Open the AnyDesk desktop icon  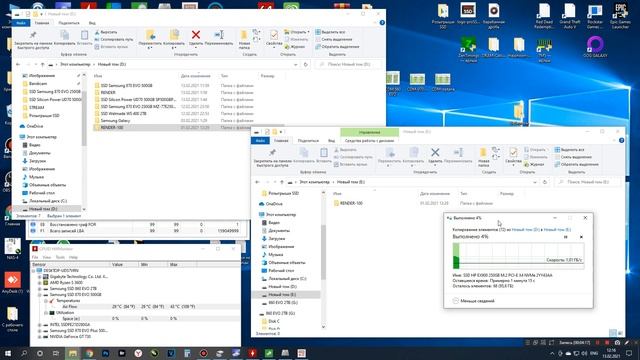(x=12, y=283)
